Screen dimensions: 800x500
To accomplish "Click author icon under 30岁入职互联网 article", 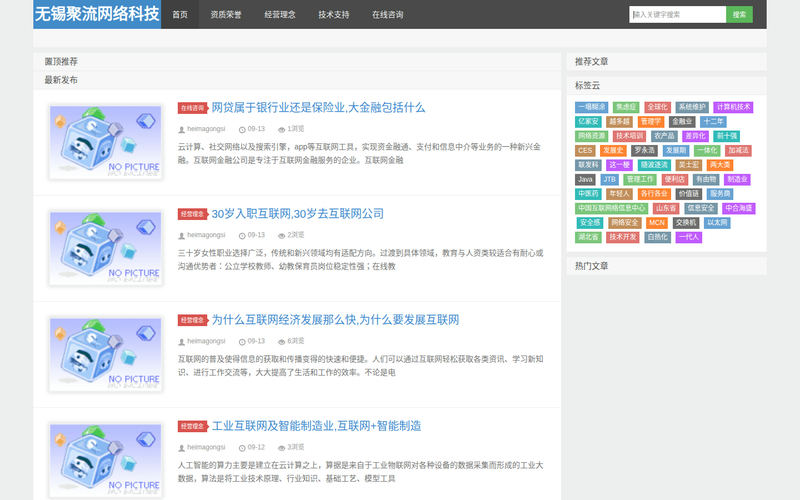I will click(x=181, y=236).
